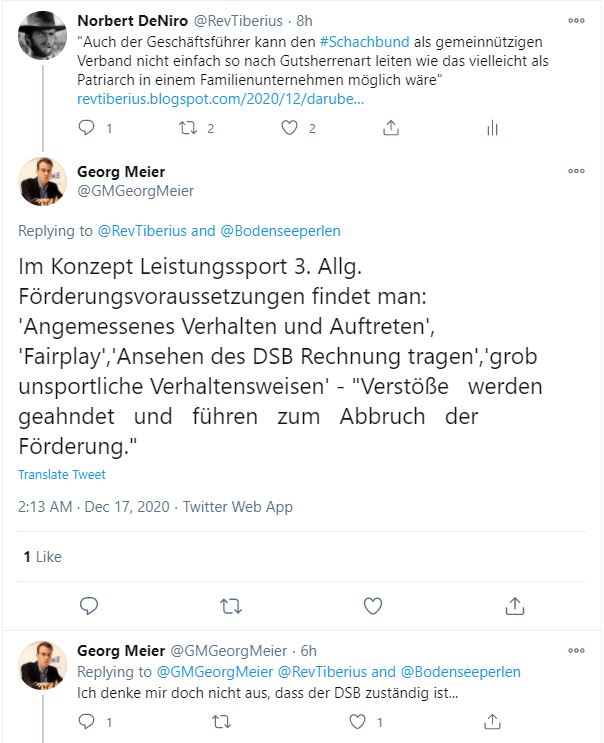Image resolution: width=604 pixels, height=743 pixels.
Task: Reply to Georg Meier's 6h follow-up tweet
Action: (86, 721)
